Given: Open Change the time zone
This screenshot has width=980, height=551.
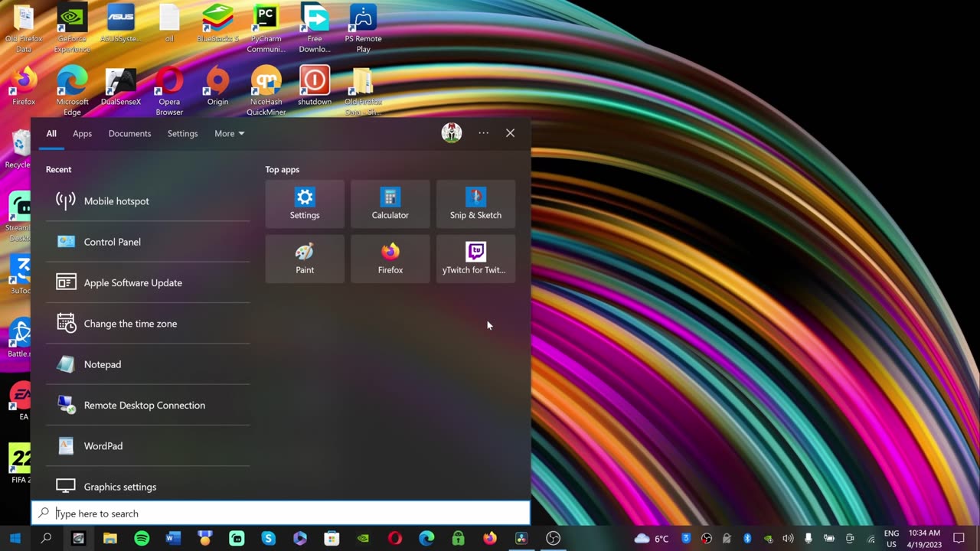Looking at the screenshot, I should [148, 324].
